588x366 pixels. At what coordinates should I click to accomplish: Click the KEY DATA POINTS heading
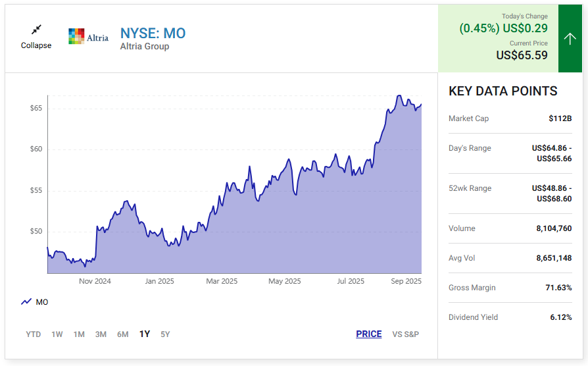pos(503,91)
